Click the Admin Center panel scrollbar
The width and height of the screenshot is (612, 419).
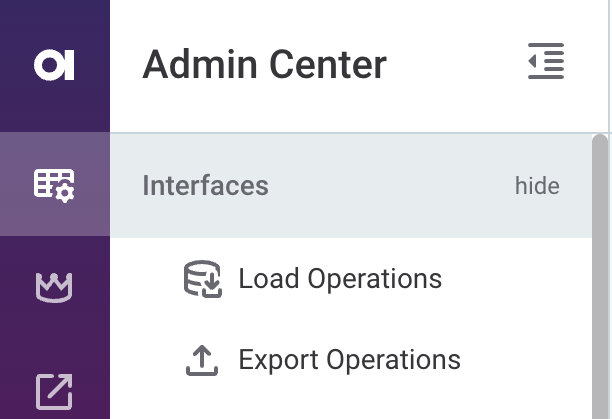click(x=600, y=270)
